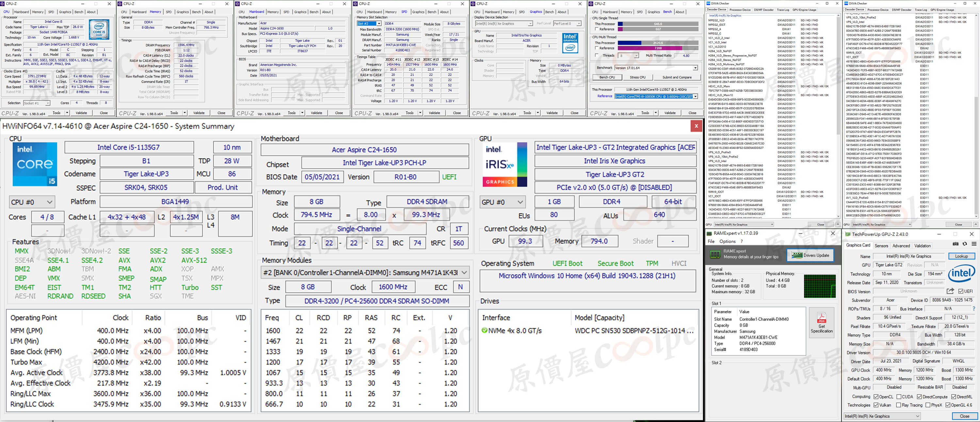Open the Validation tab in GPU-Z
Viewport: 980px width, 422px height.
point(922,246)
